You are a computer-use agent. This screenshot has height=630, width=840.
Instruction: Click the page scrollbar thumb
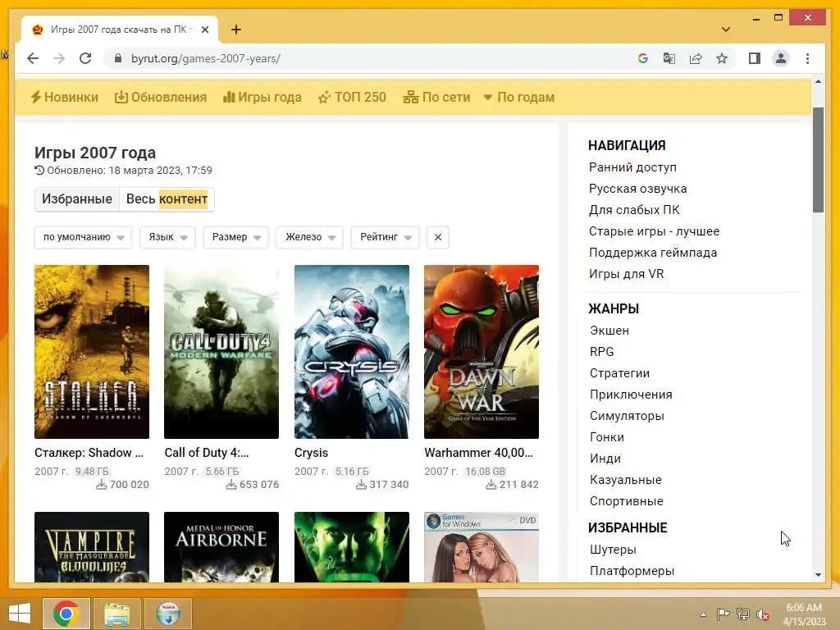coord(818,160)
